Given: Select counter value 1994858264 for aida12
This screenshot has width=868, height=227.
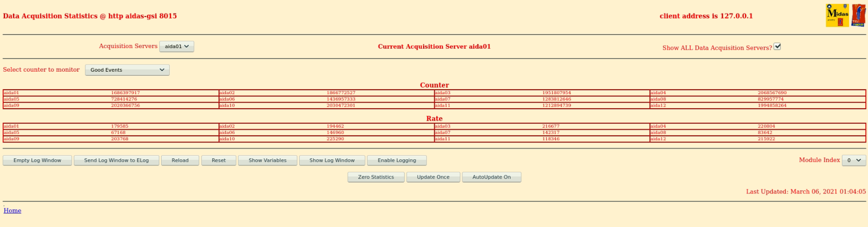Looking at the screenshot, I should tap(772, 106).
